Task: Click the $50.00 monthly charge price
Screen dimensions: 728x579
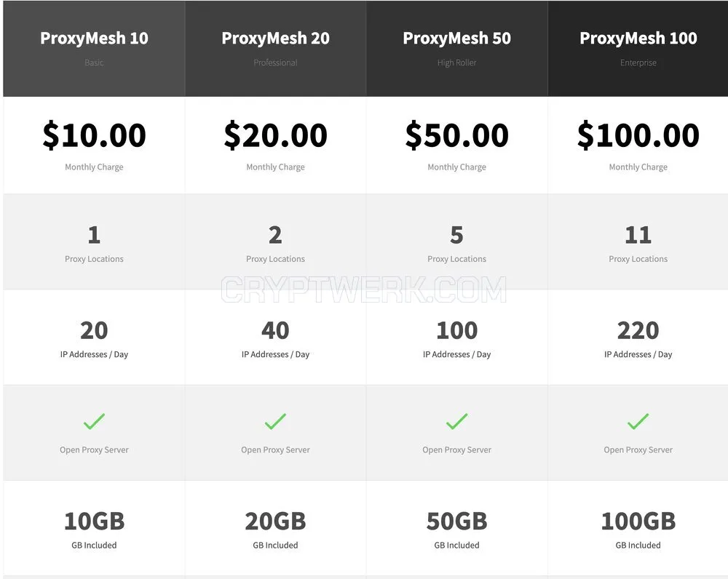Action: coord(457,135)
